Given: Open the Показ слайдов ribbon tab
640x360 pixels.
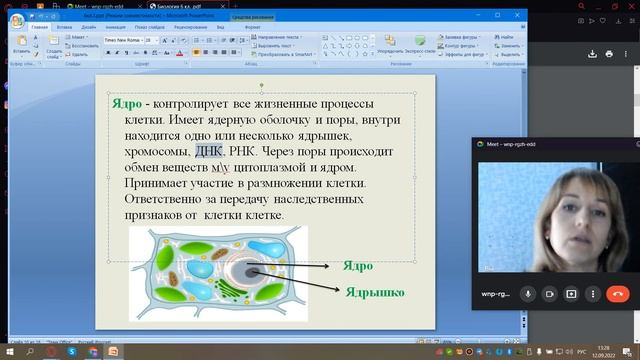Looking at the screenshot, I should click(x=150, y=27).
